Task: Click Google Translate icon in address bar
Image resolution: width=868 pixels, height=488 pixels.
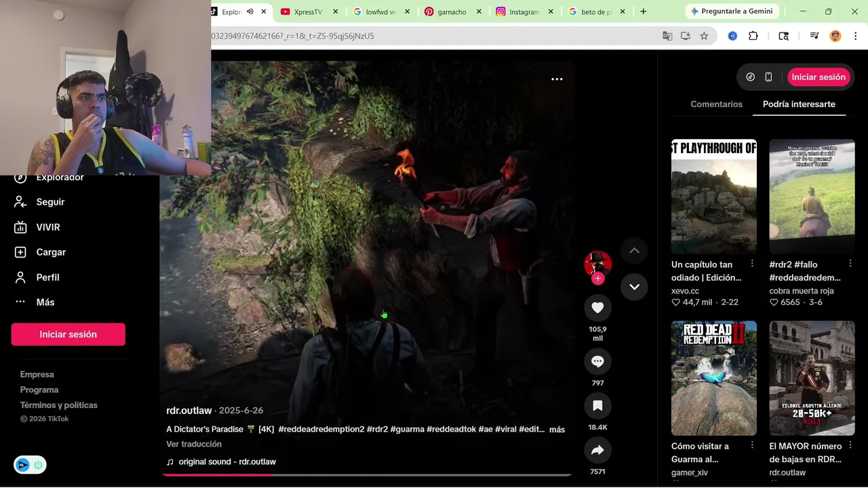Action: [x=667, y=36]
